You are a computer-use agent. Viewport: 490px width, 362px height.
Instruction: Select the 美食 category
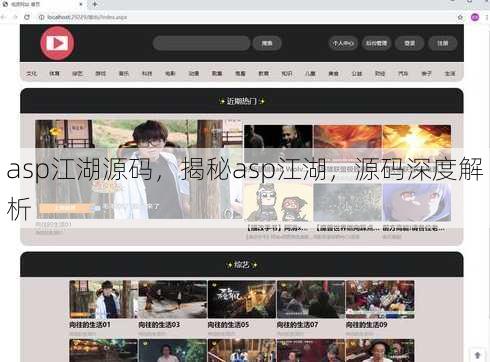pos(333,73)
